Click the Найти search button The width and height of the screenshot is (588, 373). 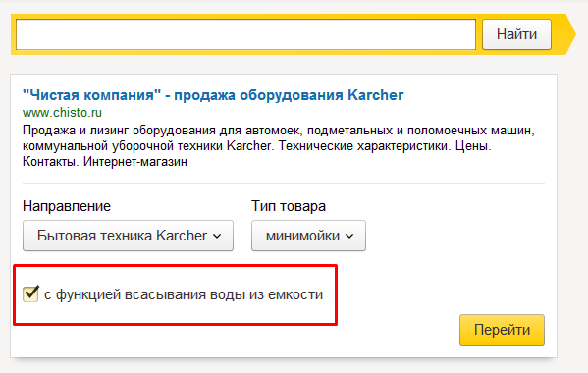pyautogui.click(x=516, y=34)
